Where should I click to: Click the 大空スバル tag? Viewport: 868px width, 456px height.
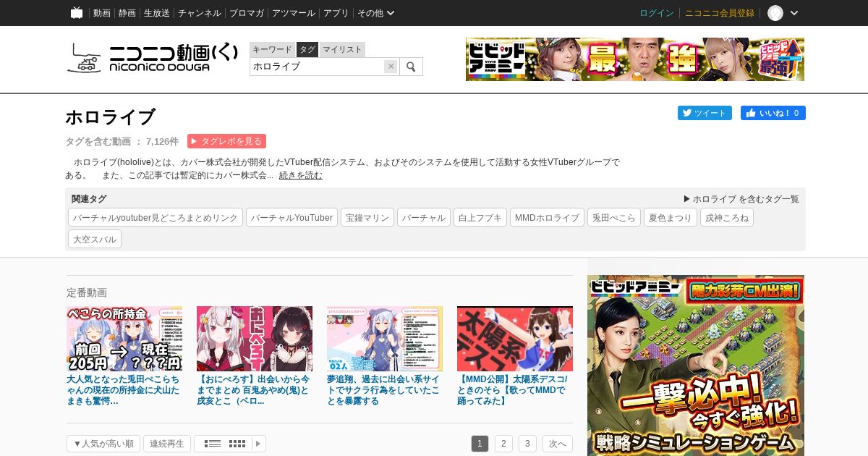95,239
